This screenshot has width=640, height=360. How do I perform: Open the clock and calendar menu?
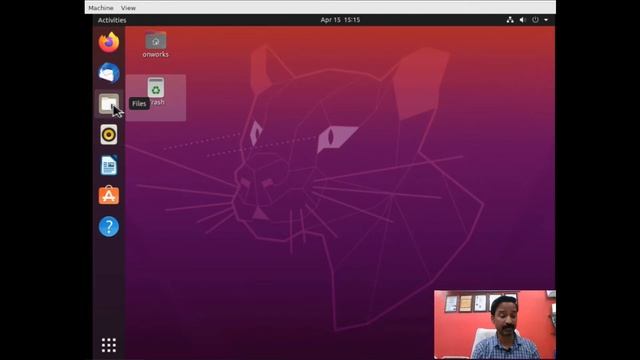(340, 20)
